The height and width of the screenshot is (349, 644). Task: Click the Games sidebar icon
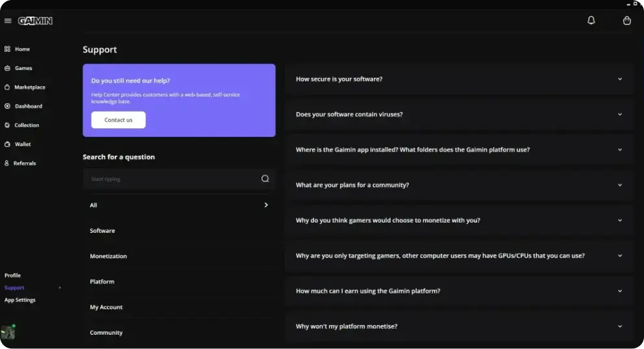coord(8,68)
